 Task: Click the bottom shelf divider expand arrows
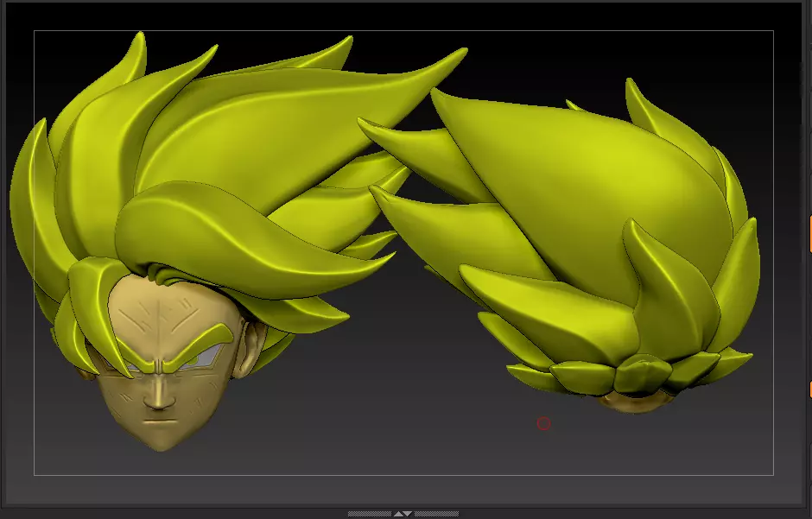pos(403,514)
